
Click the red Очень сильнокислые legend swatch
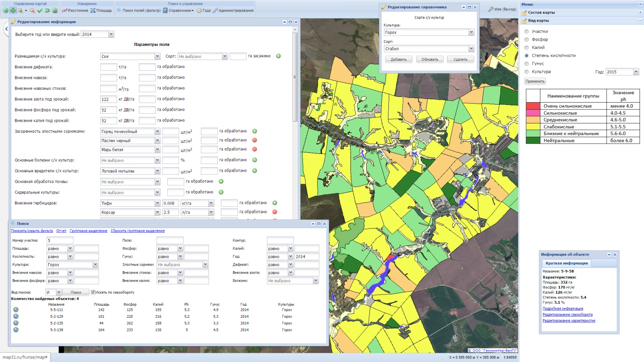tap(533, 106)
